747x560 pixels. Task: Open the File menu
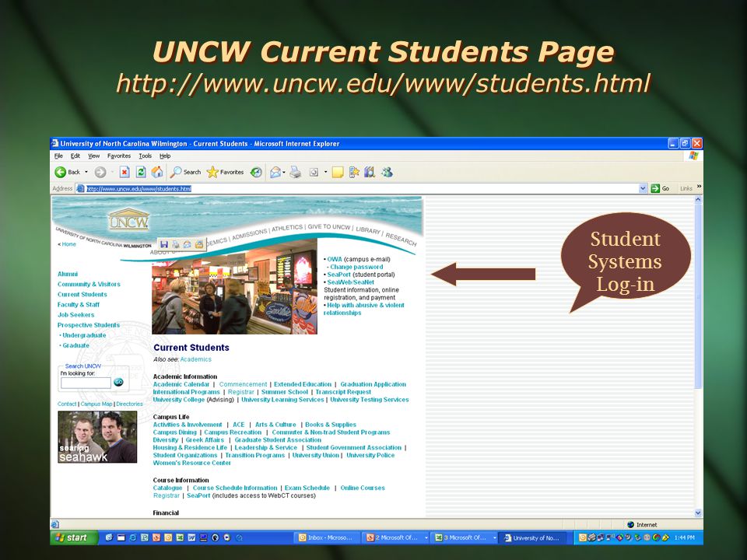coord(58,156)
